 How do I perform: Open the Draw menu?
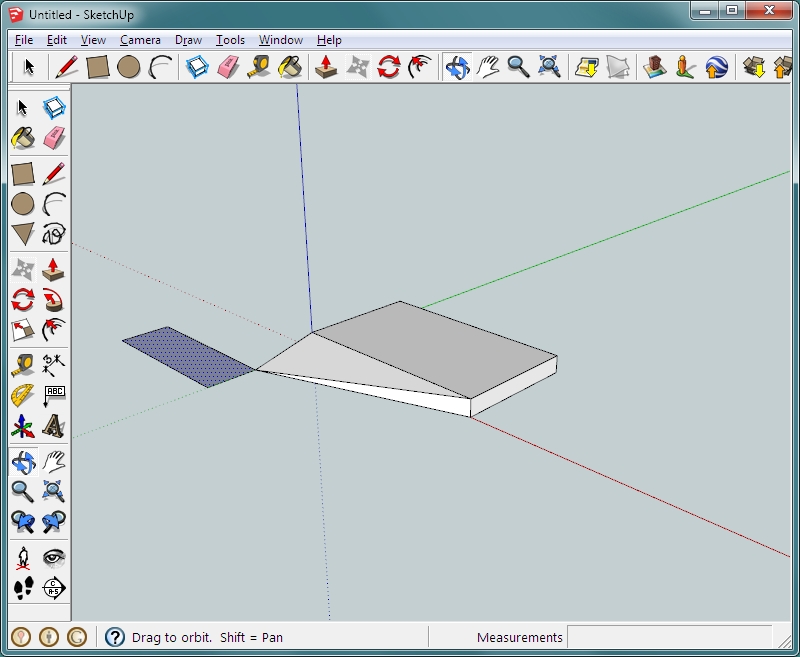point(188,40)
